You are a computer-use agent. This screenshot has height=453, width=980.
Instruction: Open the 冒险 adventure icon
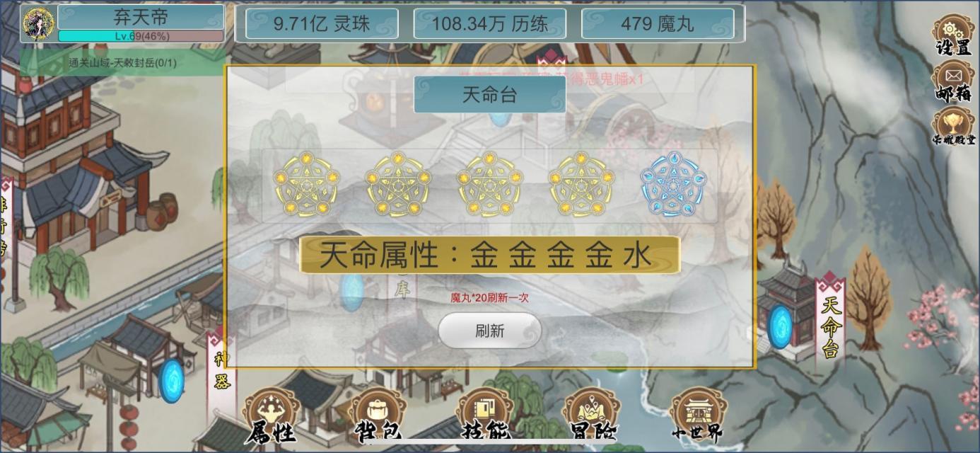(591, 416)
